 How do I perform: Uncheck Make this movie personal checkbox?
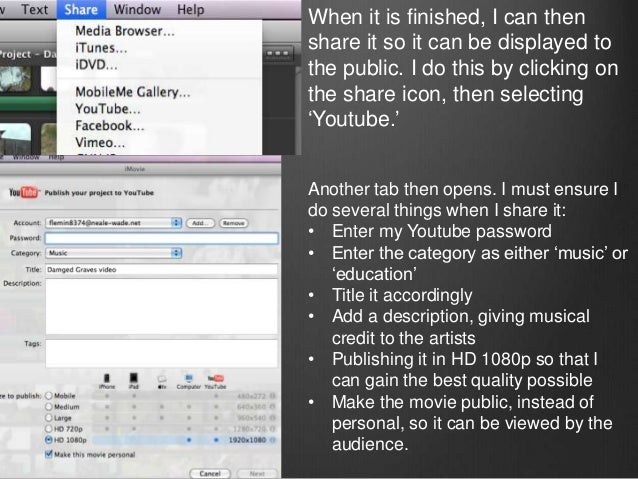coord(49,454)
